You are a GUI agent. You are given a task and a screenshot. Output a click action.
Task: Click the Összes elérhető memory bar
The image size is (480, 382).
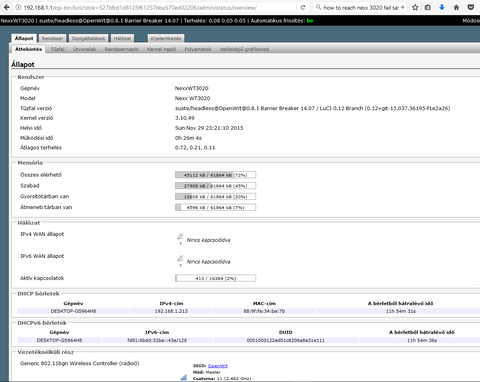(215, 175)
